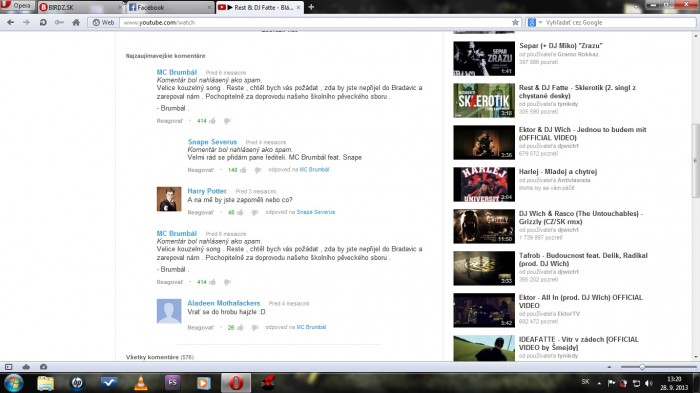Click the browser Home icon
Screen dimensions: 700x393
click(x=76, y=22)
